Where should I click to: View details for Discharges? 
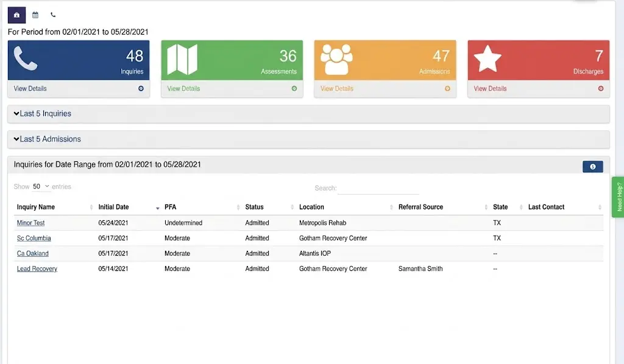click(x=490, y=89)
